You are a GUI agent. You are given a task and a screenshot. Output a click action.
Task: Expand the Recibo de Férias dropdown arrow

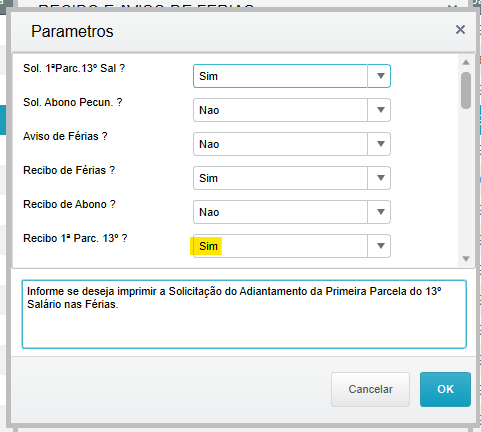(380, 178)
